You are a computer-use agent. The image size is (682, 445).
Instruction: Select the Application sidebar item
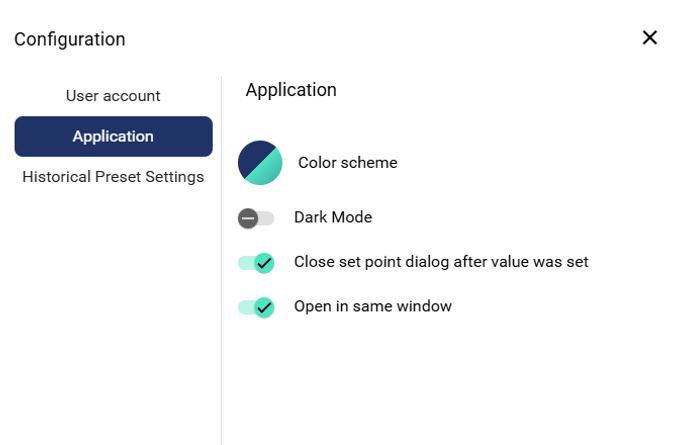tap(113, 136)
